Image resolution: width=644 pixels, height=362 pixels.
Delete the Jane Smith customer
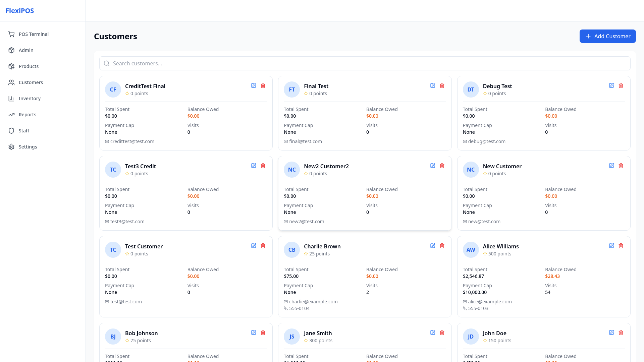coord(442,333)
